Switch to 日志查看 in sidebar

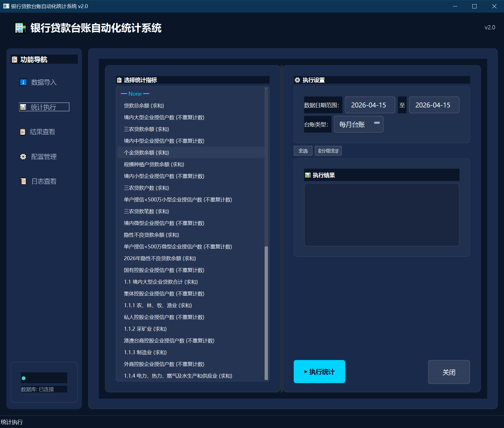44,181
